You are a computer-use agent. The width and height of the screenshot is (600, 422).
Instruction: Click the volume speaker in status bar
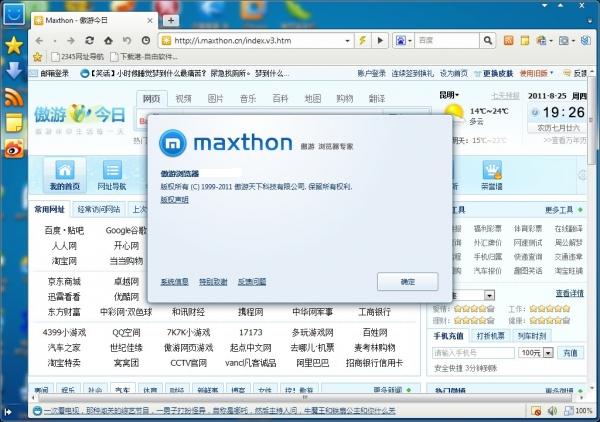point(552,411)
